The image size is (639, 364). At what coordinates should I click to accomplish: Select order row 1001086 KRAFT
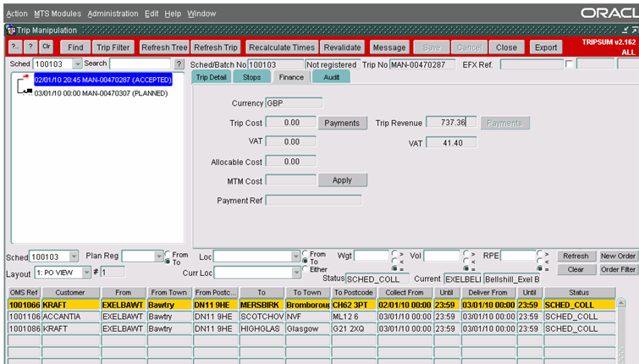click(x=311, y=328)
